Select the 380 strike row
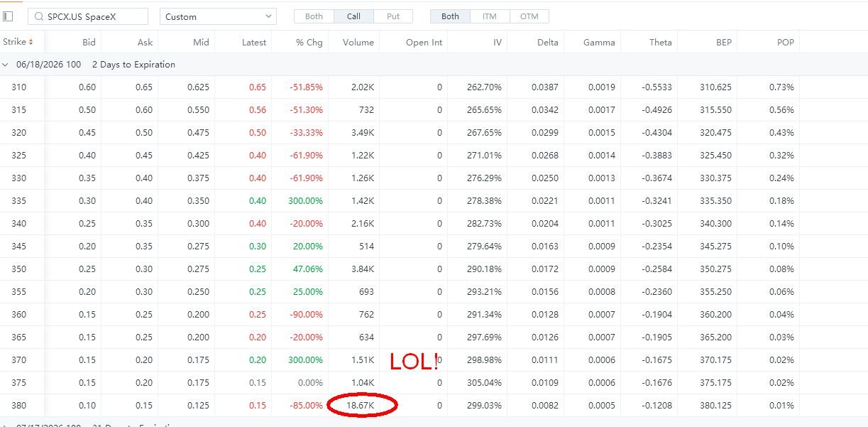Viewport: 868px width, 427px height. point(434,406)
